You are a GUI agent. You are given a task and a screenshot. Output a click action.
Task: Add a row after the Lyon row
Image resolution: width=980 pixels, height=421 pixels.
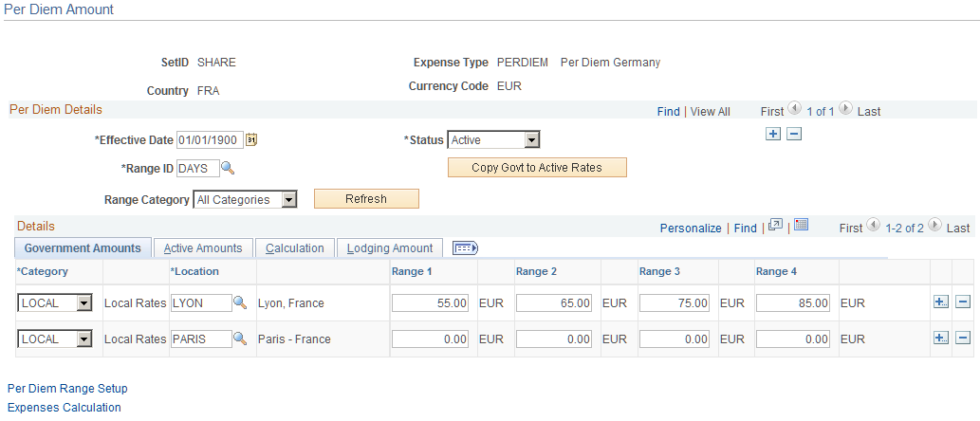(x=940, y=302)
